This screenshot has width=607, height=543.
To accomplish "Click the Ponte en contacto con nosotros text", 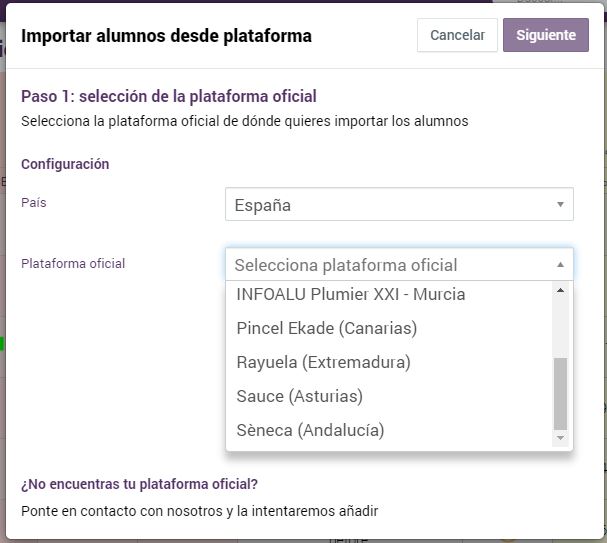I will click(x=122, y=511).
